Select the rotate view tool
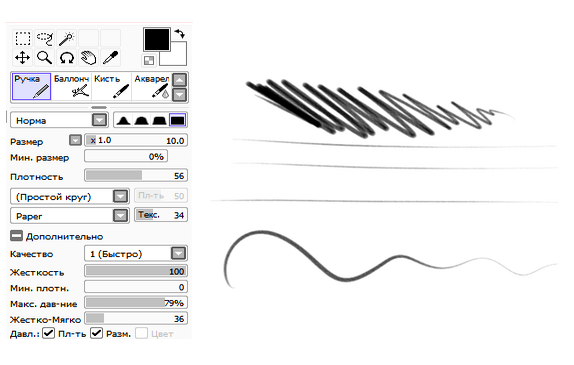Image resolution: width=574 pixels, height=365 pixels. pyautogui.click(x=67, y=57)
